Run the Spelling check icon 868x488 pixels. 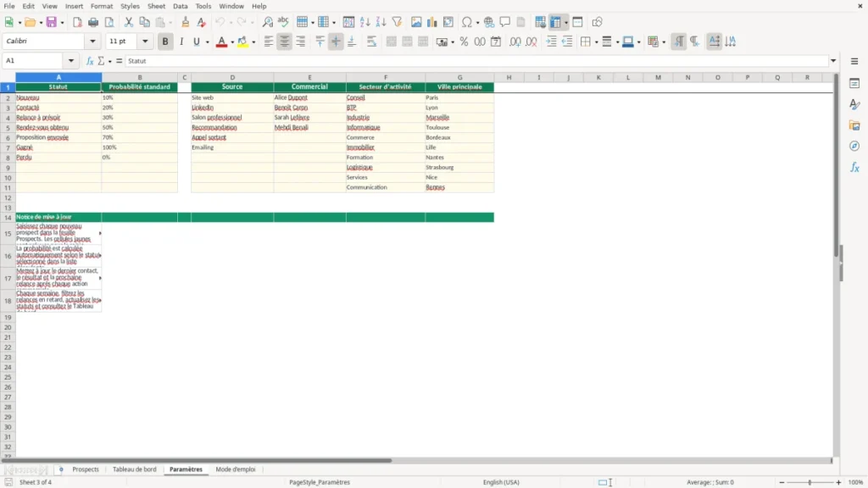coord(283,22)
